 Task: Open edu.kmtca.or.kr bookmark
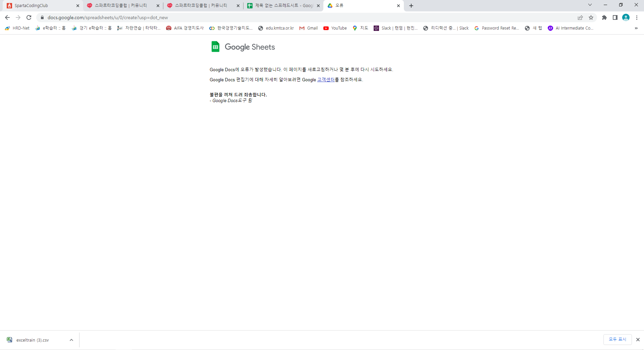point(276,28)
